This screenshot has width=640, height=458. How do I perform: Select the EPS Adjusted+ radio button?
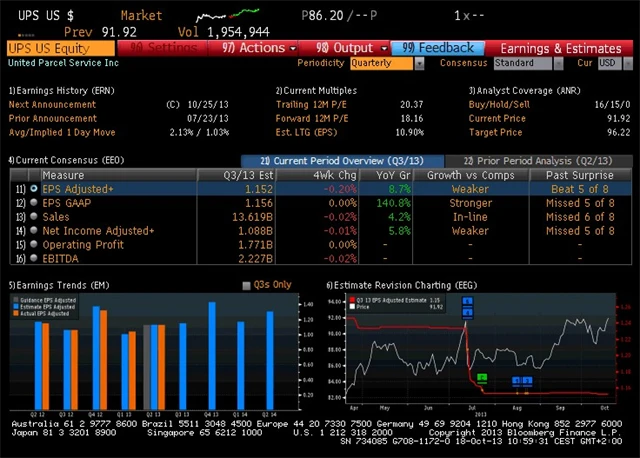click(35, 188)
